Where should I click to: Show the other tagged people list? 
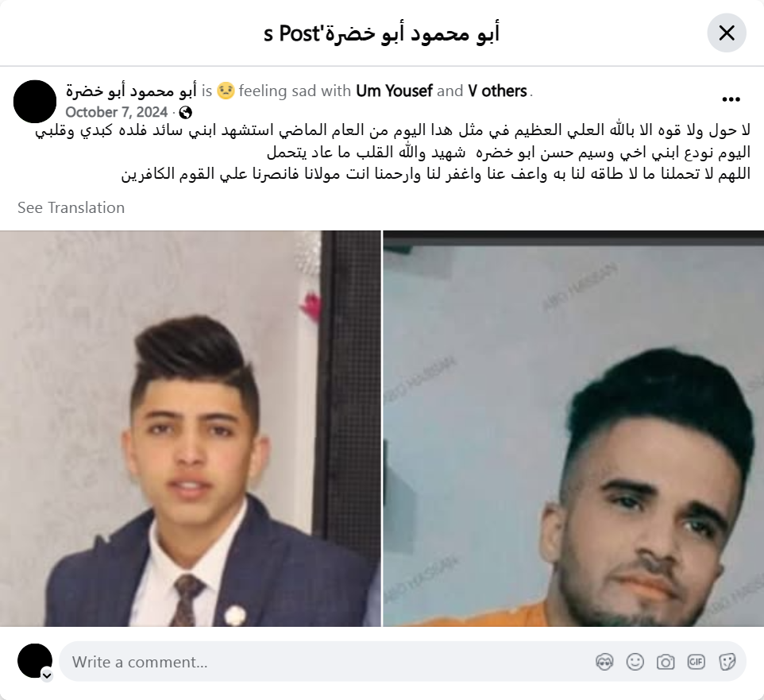pyautogui.click(x=497, y=91)
